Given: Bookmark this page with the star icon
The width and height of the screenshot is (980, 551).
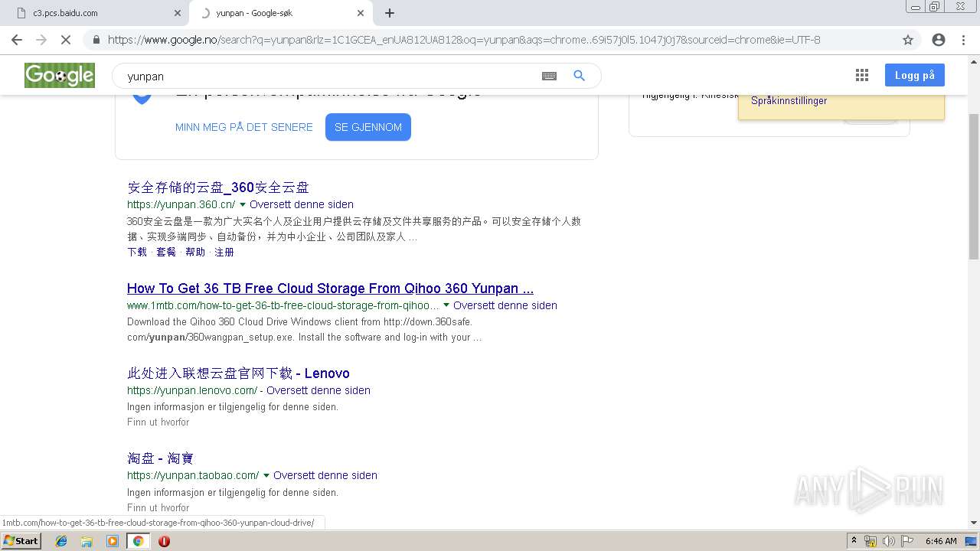Looking at the screenshot, I should (908, 40).
